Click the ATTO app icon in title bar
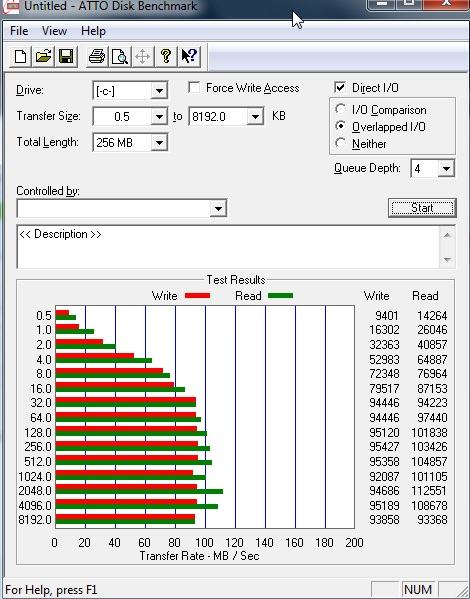Image resolution: width=470 pixels, height=599 pixels. [x=10, y=6]
